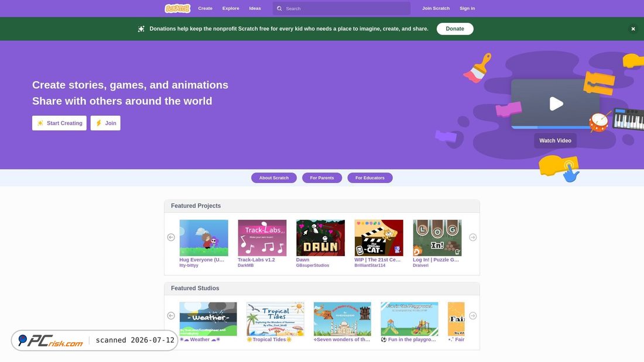The width and height of the screenshot is (644, 362).
Task: Click the Start Creating button
Action: click(60, 123)
